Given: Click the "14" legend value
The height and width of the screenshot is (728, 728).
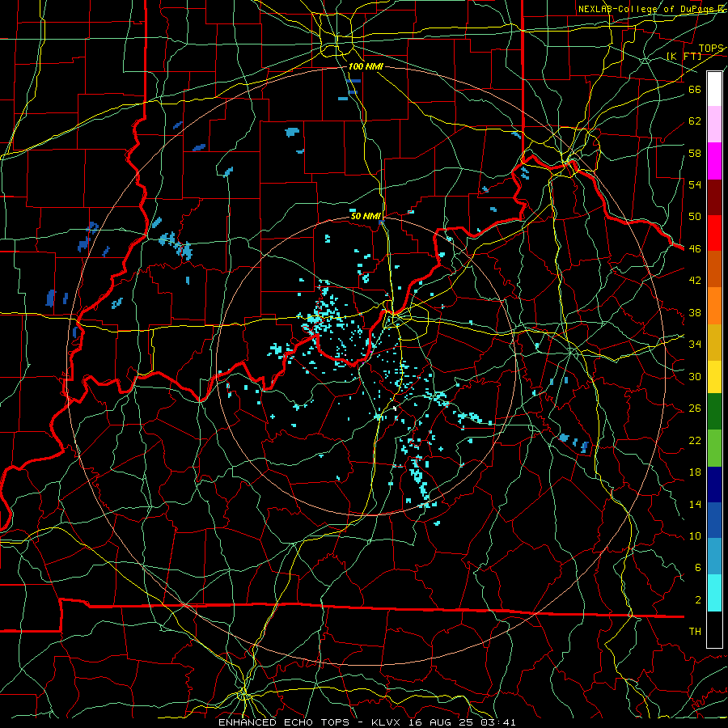Looking at the screenshot, I should (x=695, y=504).
